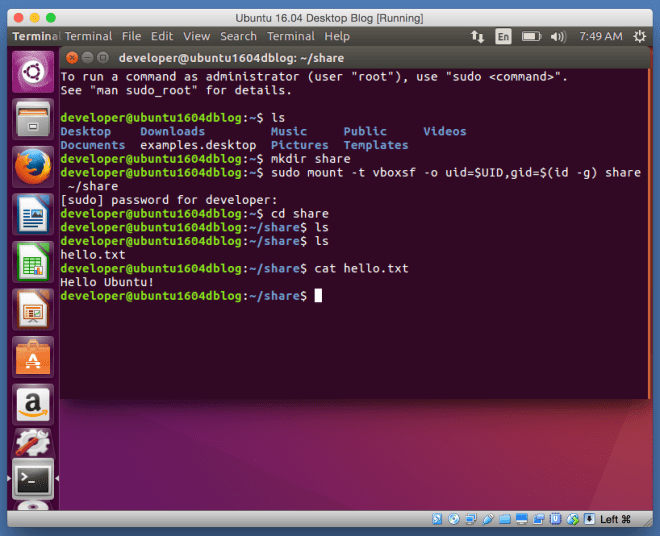Open the Files manager in launcher
This screenshot has width=660, height=536.
(32, 121)
